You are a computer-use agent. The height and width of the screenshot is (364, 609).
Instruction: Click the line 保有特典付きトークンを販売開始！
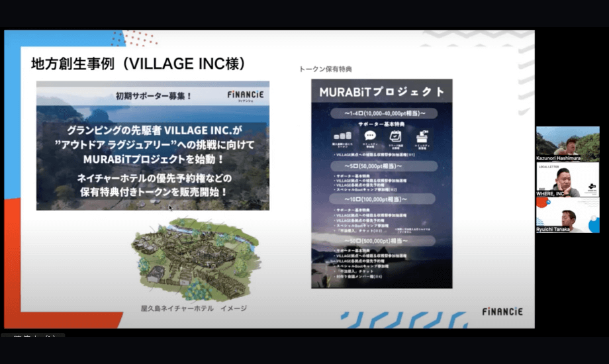coord(154,192)
